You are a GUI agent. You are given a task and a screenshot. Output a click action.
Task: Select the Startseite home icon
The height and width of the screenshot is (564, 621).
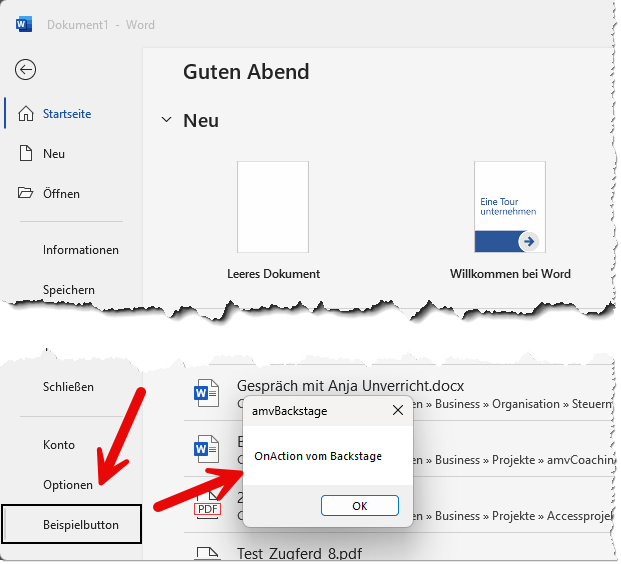(x=26, y=114)
